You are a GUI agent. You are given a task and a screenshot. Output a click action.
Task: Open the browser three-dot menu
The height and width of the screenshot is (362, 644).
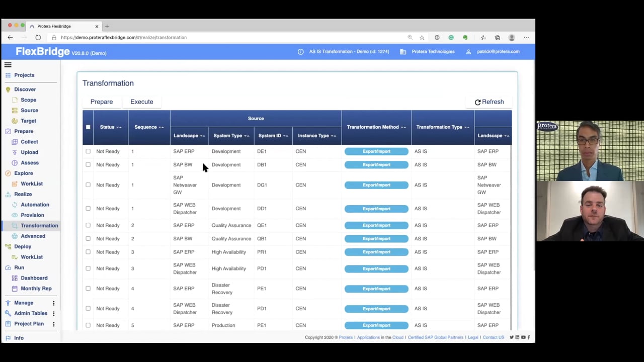tap(526, 37)
